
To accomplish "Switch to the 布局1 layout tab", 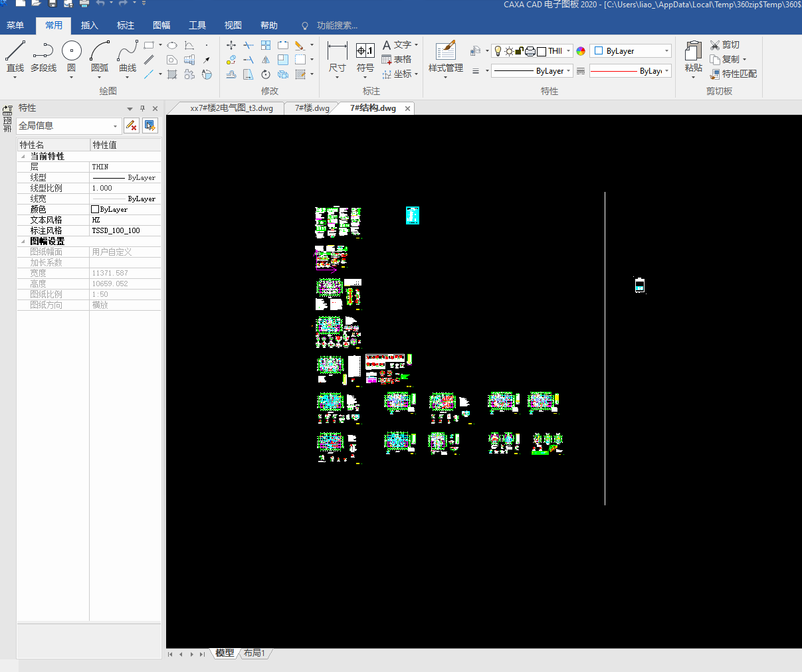I will click(254, 653).
